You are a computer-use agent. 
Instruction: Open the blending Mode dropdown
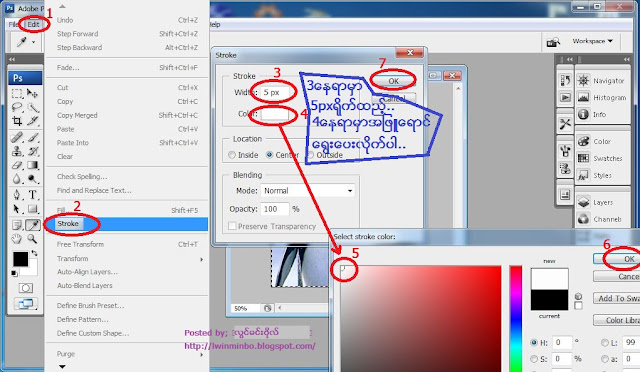[307, 191]
